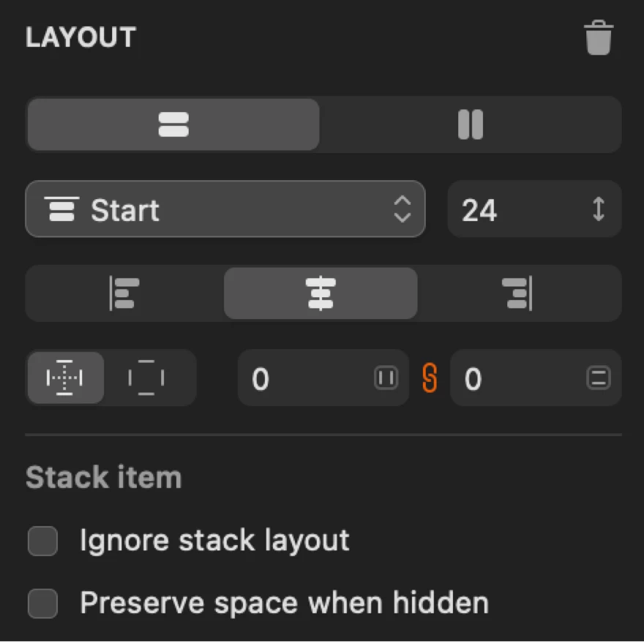This screenshot has height=644, width=644.
Task: Select center alignment for stack items
Action: point(320,293)
